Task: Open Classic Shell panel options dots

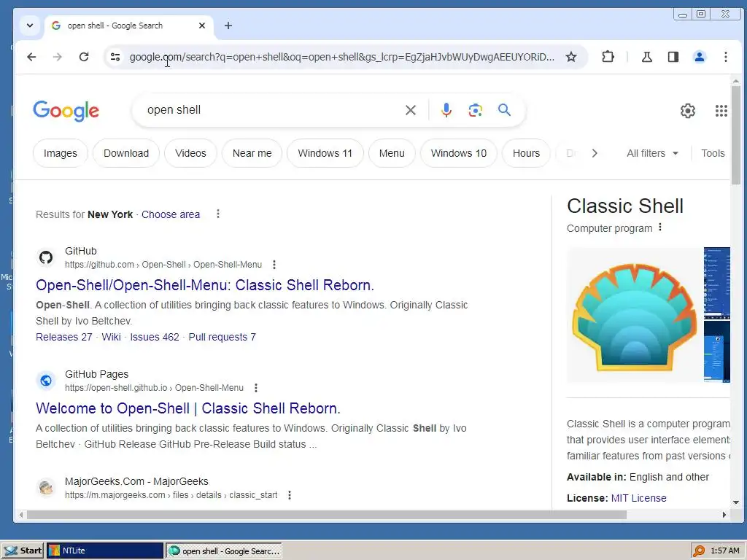Action: click(x=659, y=227)
